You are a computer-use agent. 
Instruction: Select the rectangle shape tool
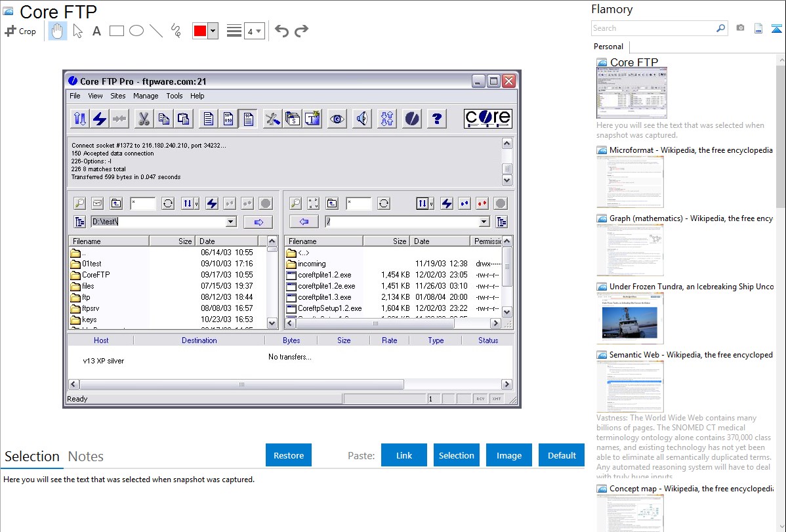(116, 31)
